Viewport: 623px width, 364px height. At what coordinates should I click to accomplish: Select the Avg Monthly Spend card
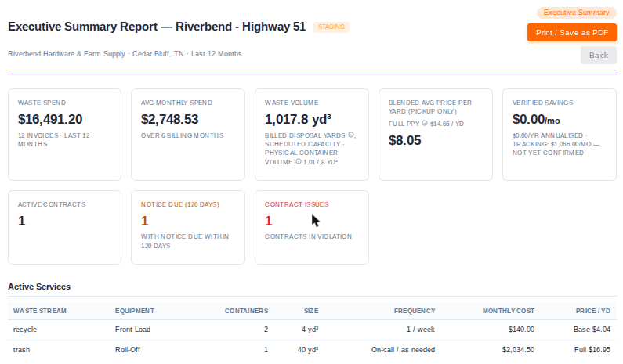(188, 135)
